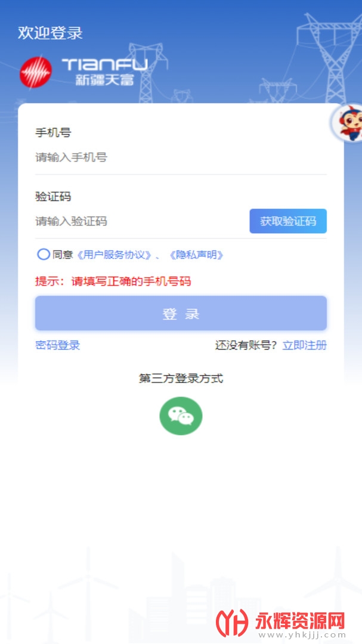Focus the 请输入验证码 code field
362x644 pixels.
pos(140,221)
